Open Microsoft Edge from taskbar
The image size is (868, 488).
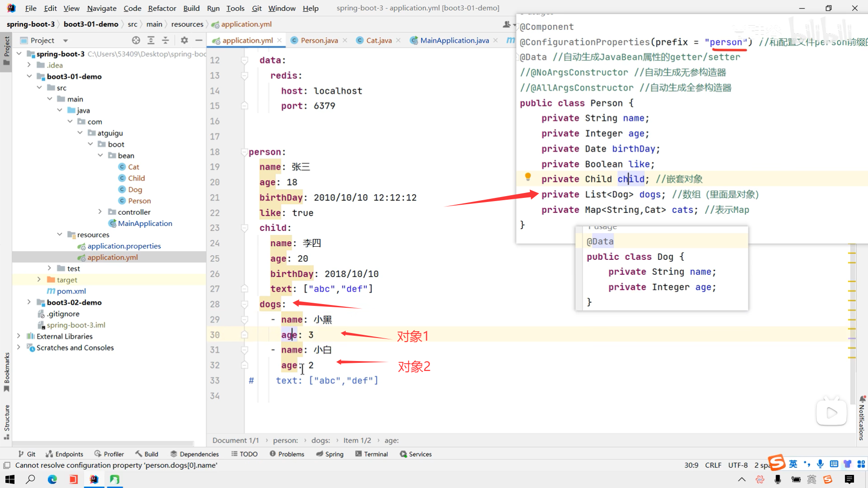(x=52, y=479)
